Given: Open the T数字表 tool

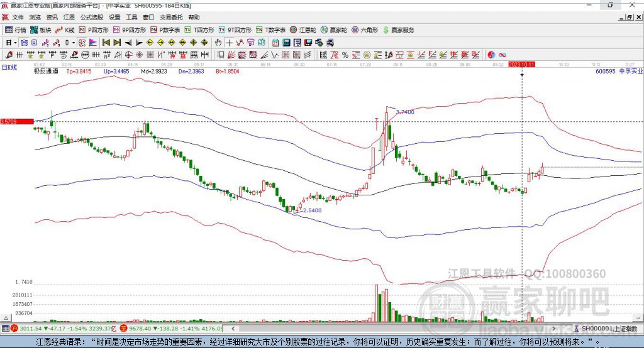Looking at the screenshot, I should pyautogui.click(x=270, y=30).
